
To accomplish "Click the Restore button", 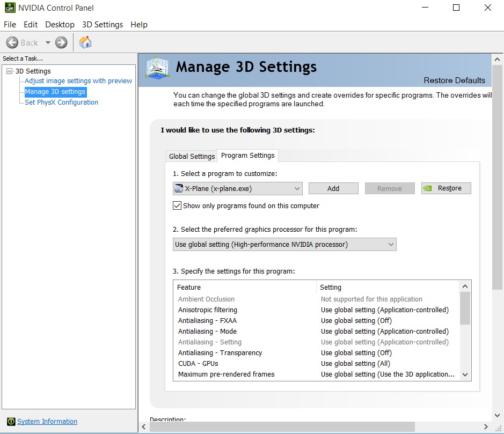I will 446,188.
